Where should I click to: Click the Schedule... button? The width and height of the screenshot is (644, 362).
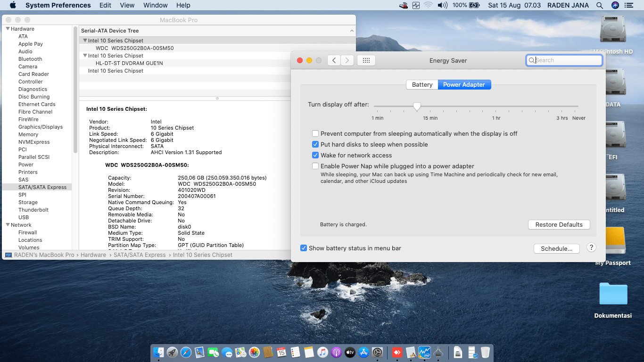point(556,248)
